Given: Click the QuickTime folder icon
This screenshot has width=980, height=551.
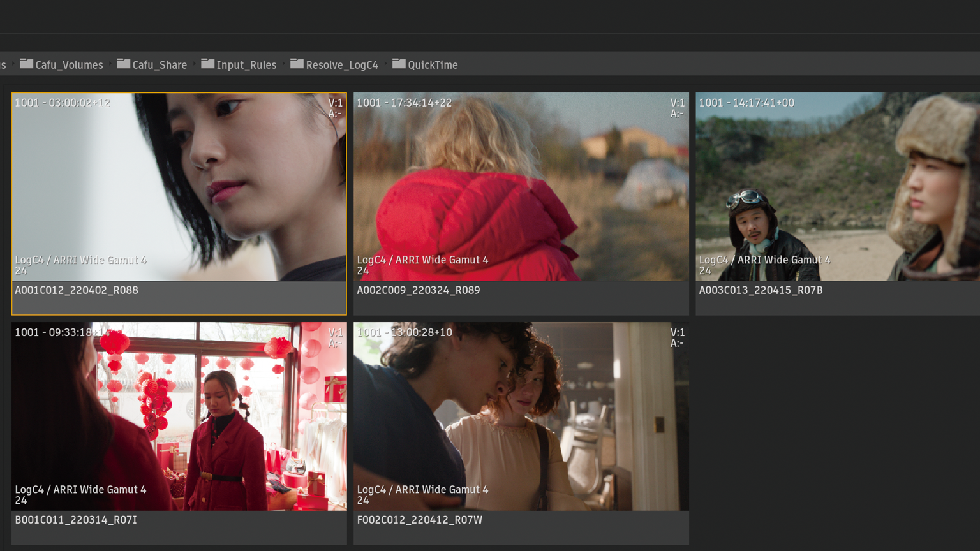Looking at the screenshot, I should point(399,64).
